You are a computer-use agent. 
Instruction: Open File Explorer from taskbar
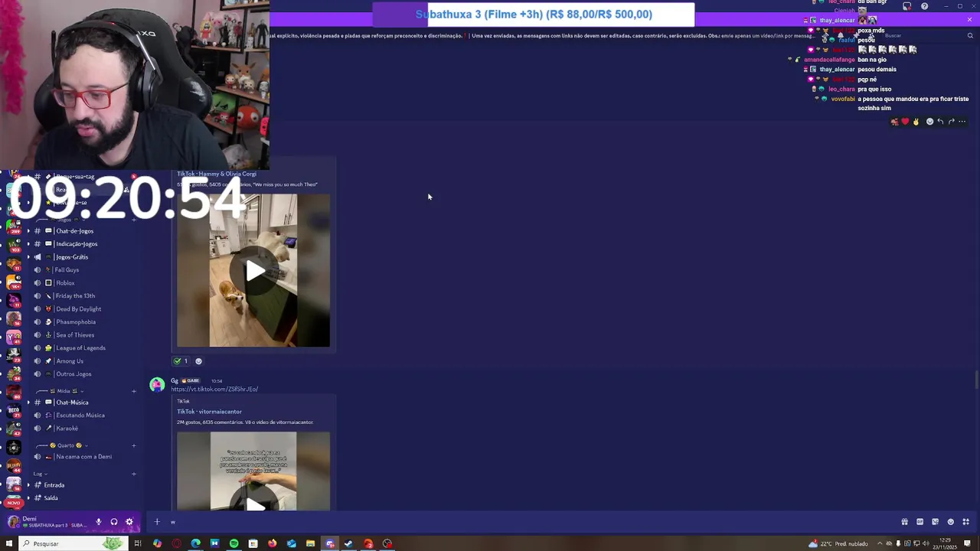[x=310, y=543]
